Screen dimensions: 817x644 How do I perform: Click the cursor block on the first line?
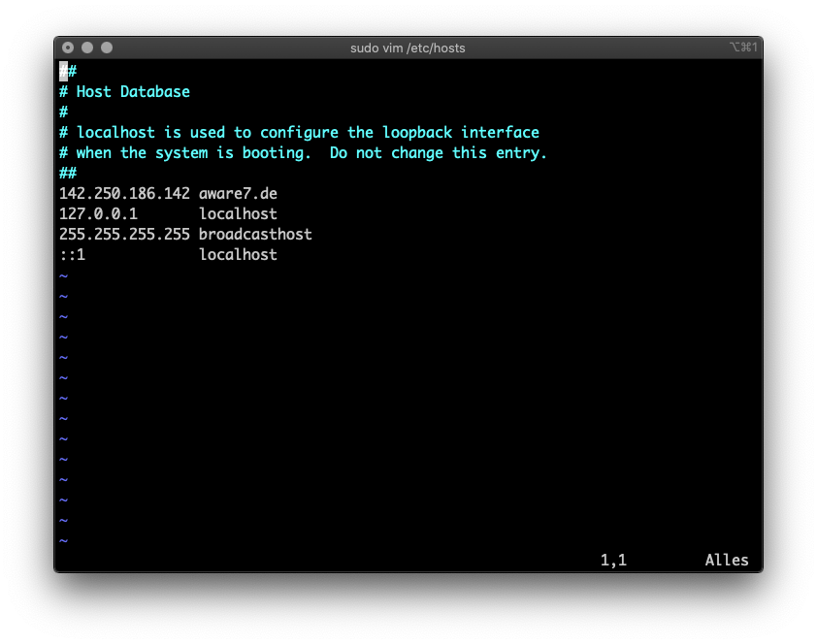pos(64,71)
